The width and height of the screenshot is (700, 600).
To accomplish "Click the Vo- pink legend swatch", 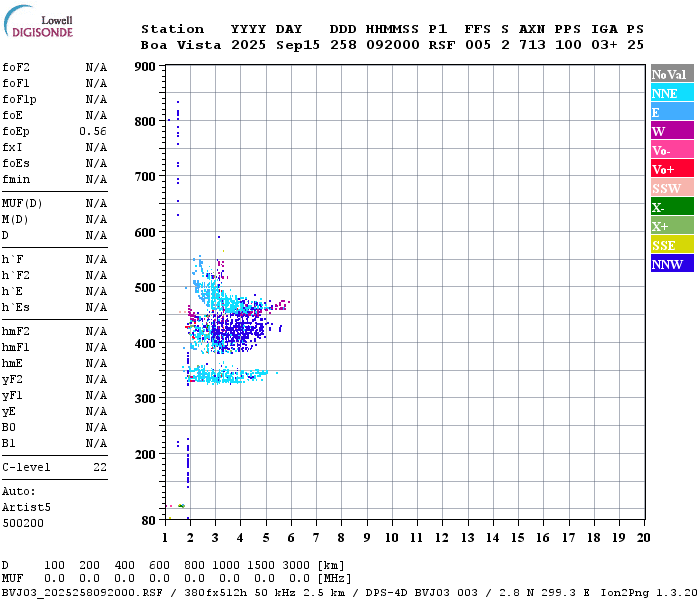I will click(672, 150).
